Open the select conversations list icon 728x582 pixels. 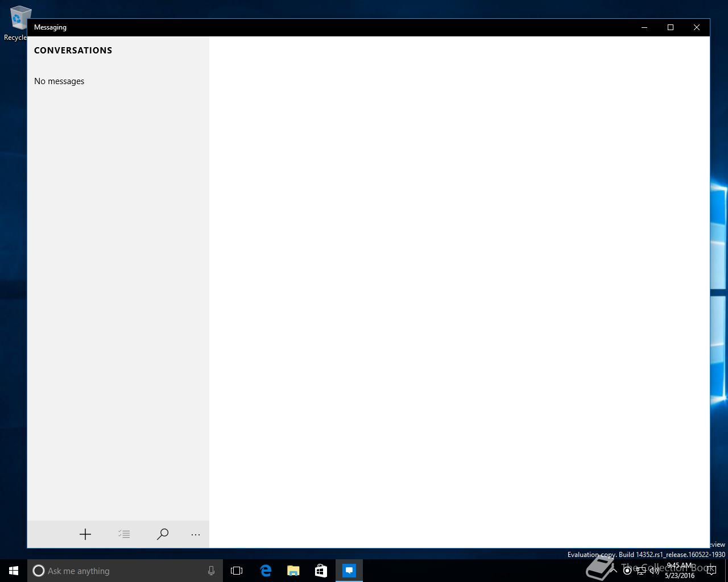(x=124, y=534)
